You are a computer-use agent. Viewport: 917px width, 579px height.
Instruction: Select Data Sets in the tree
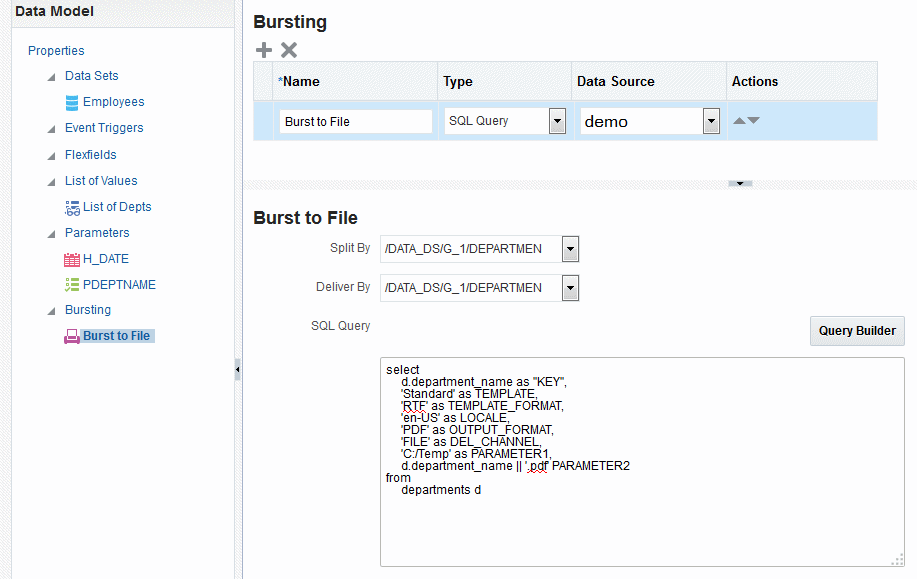click(92, 76)
